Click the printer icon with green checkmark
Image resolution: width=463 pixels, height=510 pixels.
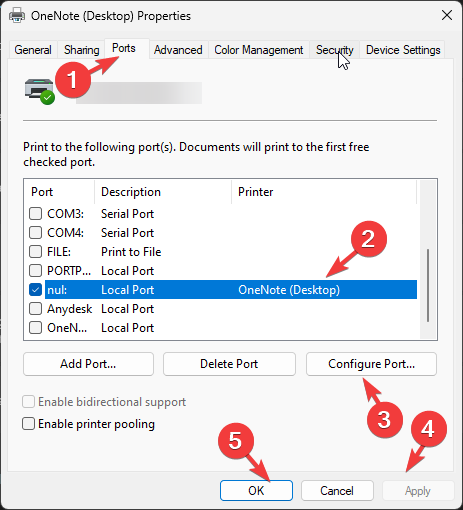(x=40, y=91)
